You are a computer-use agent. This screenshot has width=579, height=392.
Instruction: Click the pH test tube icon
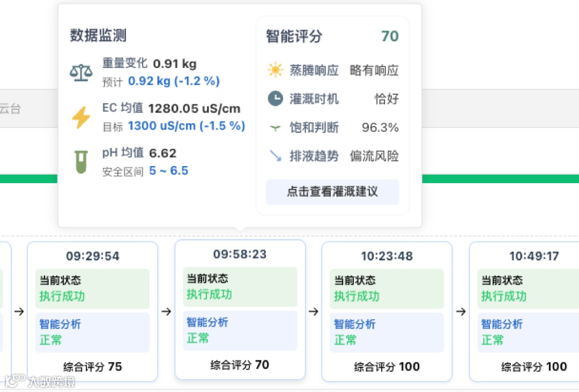[81, 162]
